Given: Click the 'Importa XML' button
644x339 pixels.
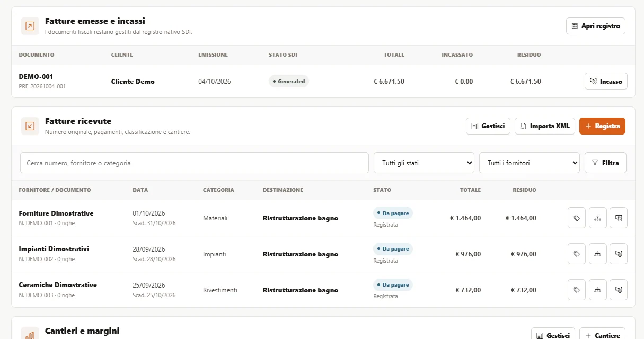Looking at the screenshot, I should point(545,126).
